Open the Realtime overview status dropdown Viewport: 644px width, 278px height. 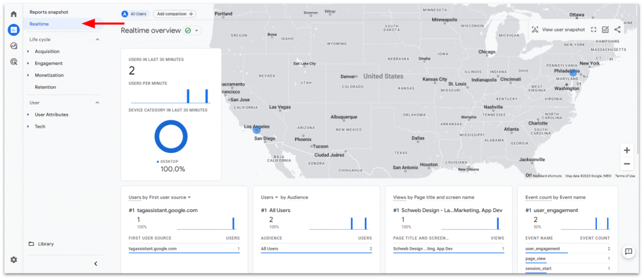click(191, 30)
